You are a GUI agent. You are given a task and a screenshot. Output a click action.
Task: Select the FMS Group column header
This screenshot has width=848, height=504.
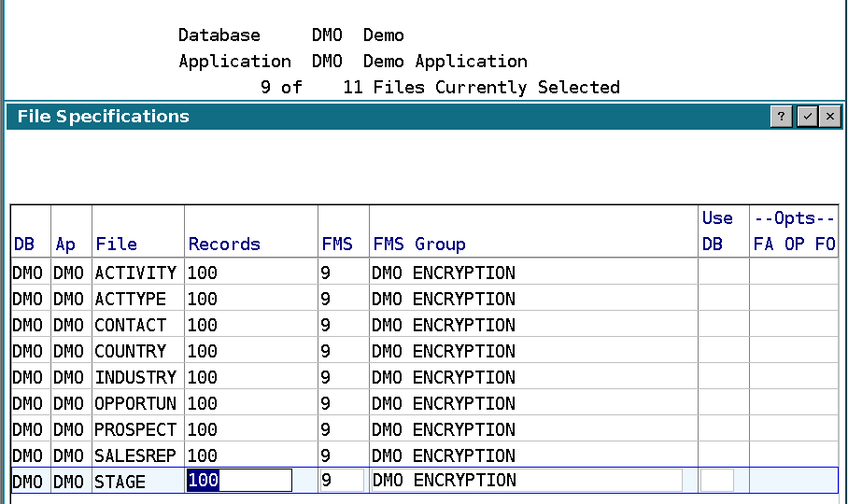point(419,245)
